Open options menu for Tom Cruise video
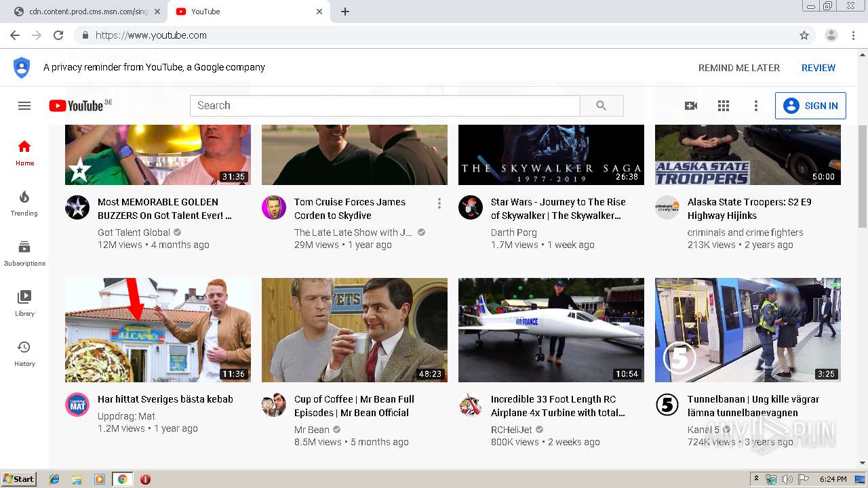Screen dimensions: 868x488 [439, 203]
